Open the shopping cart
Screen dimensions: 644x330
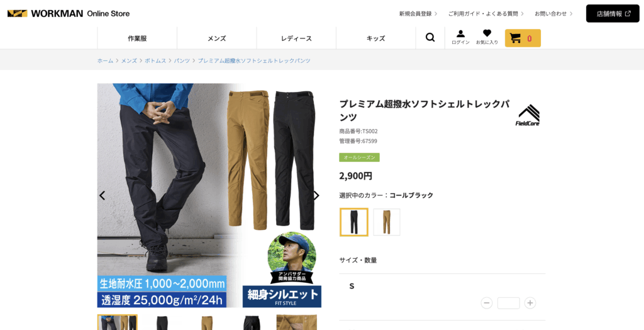click(522, 38)
